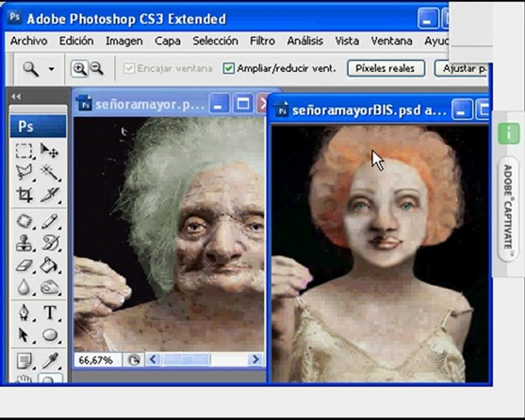Choose the Zoom Out magnifier option

point(97,68)
